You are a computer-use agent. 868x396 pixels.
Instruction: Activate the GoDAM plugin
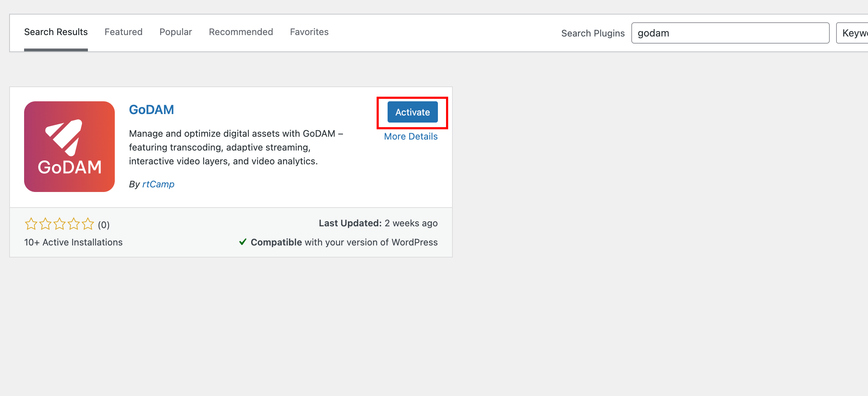(x=412, y=112)
